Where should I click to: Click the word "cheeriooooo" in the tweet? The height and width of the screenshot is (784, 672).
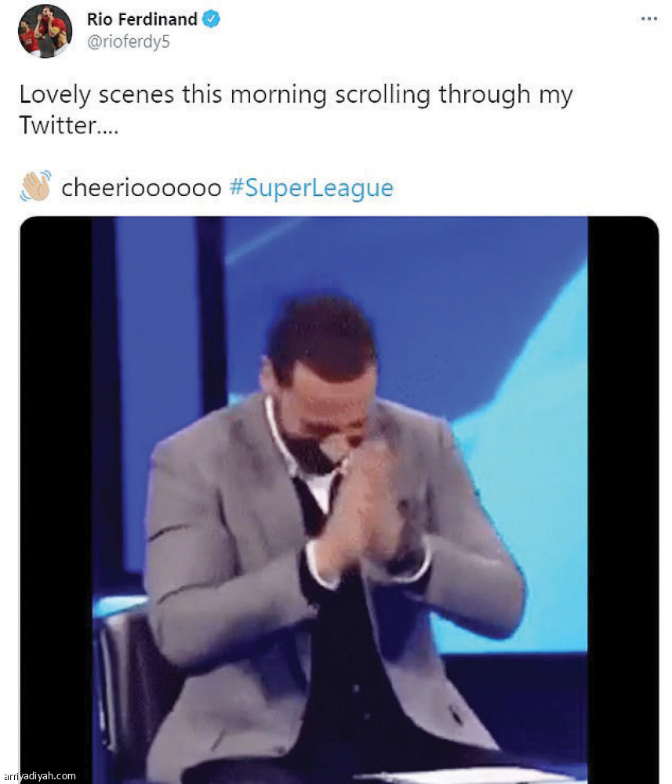pyautogui.click(x=141, y=188)
